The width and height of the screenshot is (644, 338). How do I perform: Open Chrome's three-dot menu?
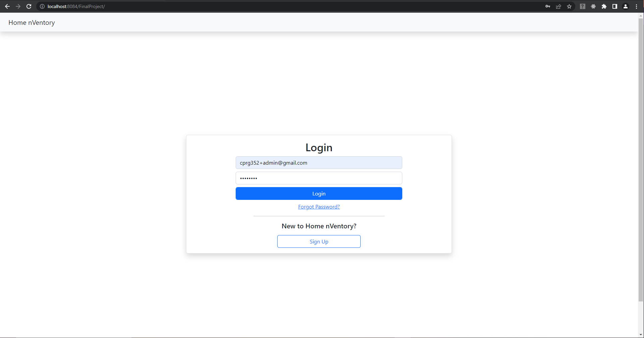click(x=636, y=6)
